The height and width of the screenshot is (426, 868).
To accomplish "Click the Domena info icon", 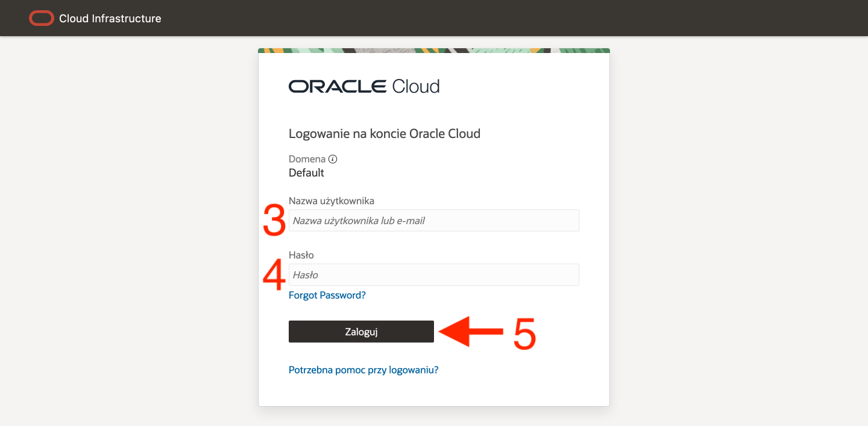I will click(x=333, y=160).
